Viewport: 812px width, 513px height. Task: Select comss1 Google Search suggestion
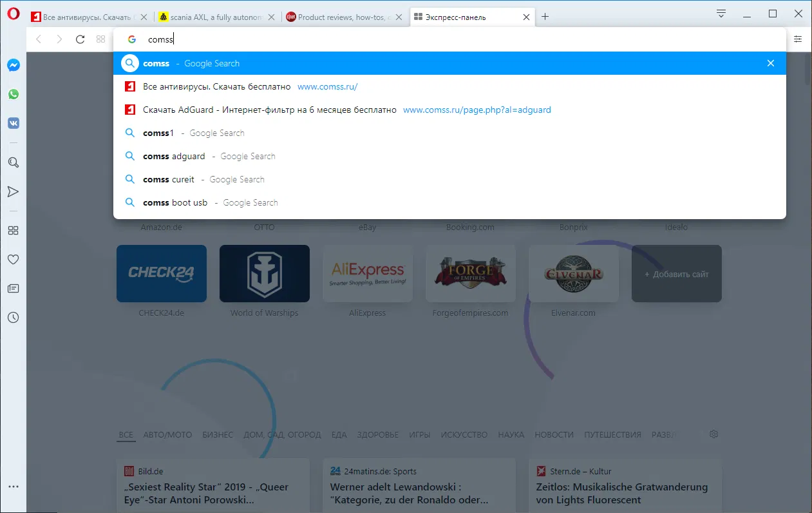[449, 133]
